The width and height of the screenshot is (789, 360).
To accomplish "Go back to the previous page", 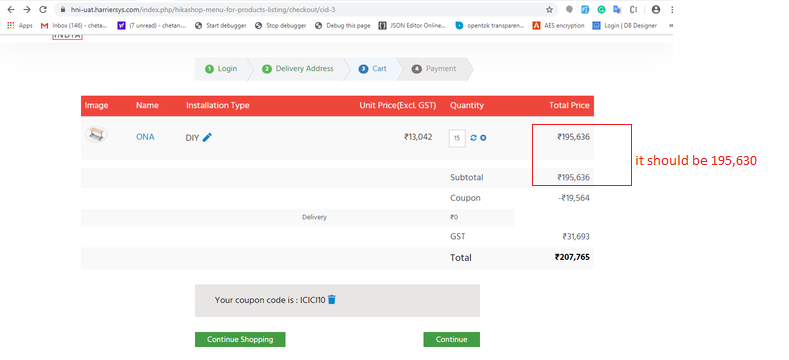I will tap(11, 10).
